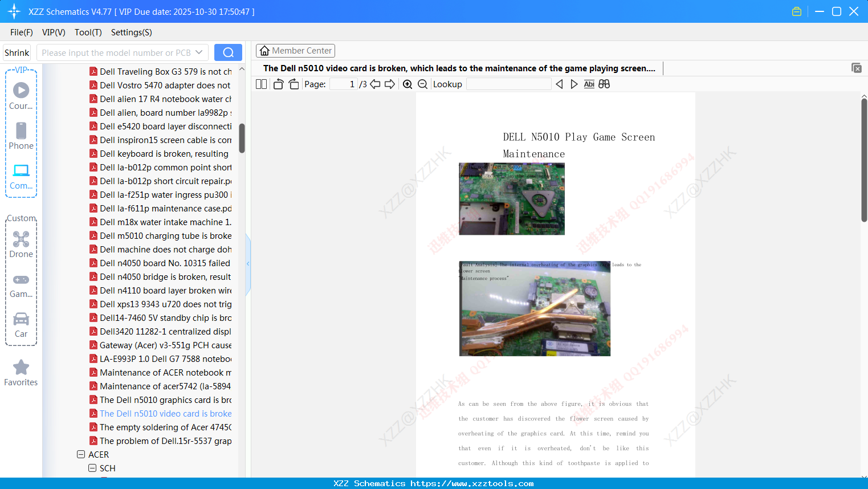Viewport: 868px width, 489px height.
Task: Click the document viewer vertical scrollbar
Action: click(864, 160)
